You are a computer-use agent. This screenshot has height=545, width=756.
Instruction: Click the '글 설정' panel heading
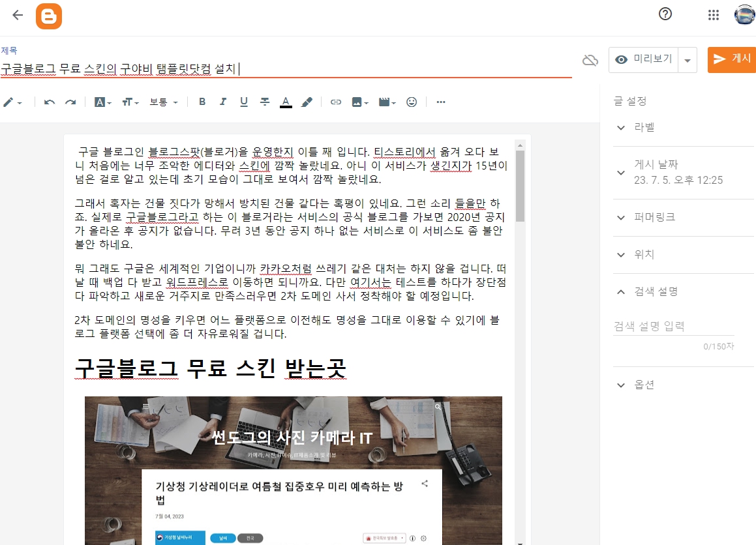pos(629,101)
